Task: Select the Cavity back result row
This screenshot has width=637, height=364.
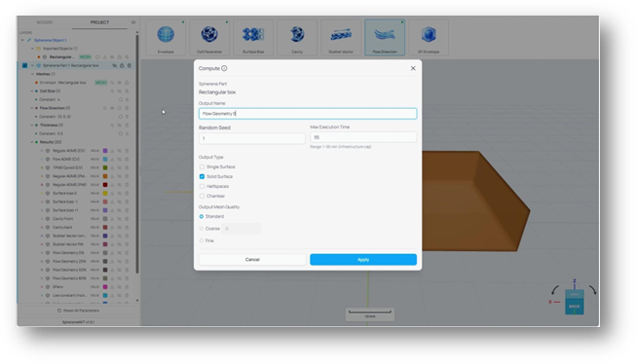Action: (62, 227)
